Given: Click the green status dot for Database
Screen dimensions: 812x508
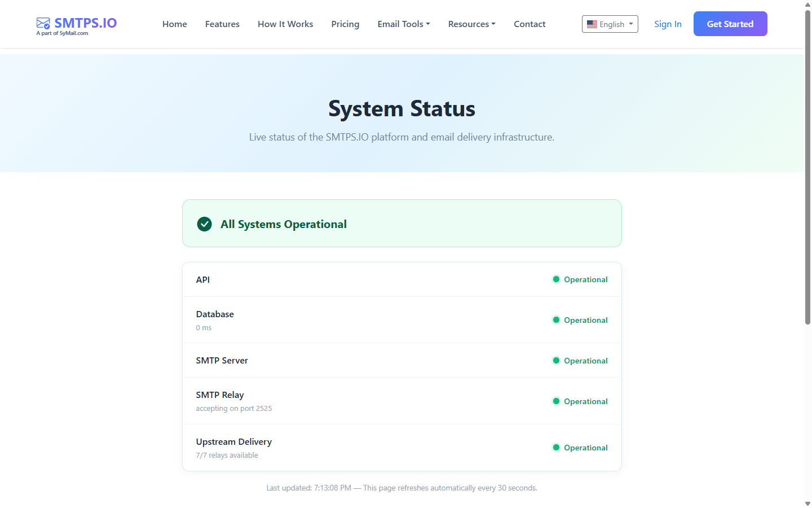Looking at the screenshot, I should 556,320.
